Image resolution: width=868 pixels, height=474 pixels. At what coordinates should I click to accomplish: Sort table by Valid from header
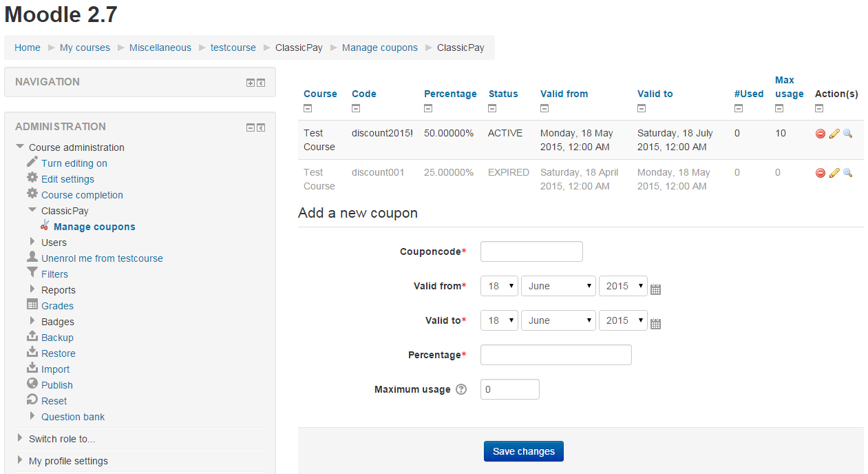click(564, 94)
